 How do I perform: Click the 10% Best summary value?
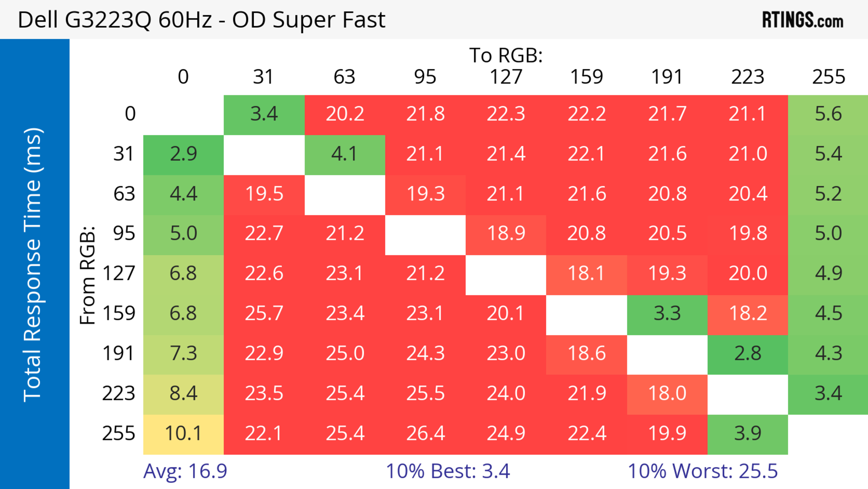point(448,471)
